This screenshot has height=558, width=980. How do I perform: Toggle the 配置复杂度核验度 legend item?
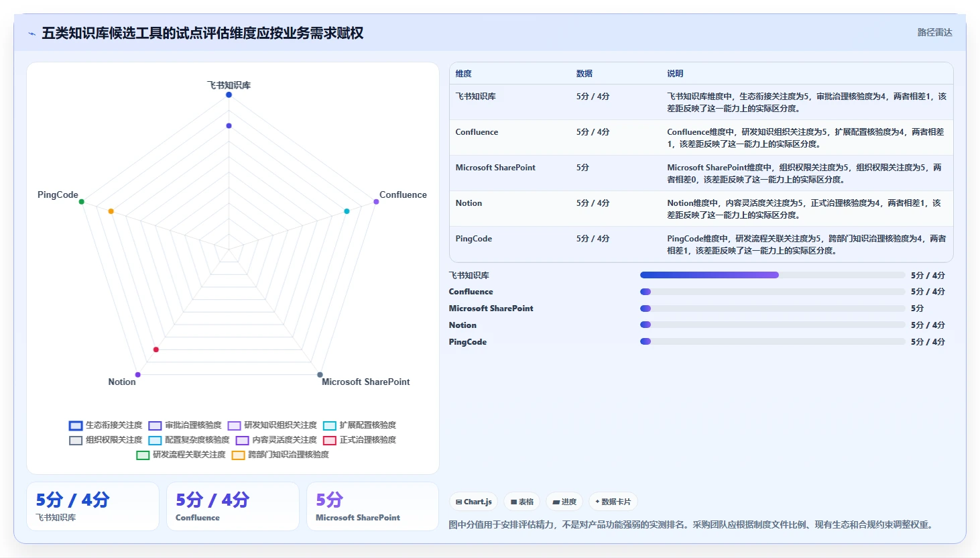point(189,440)
